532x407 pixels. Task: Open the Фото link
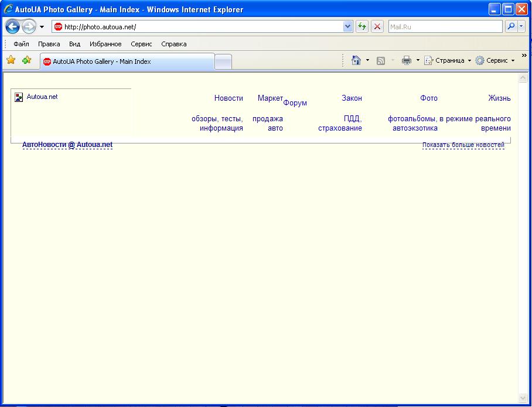pyautogui.click(x=429, y=98)
